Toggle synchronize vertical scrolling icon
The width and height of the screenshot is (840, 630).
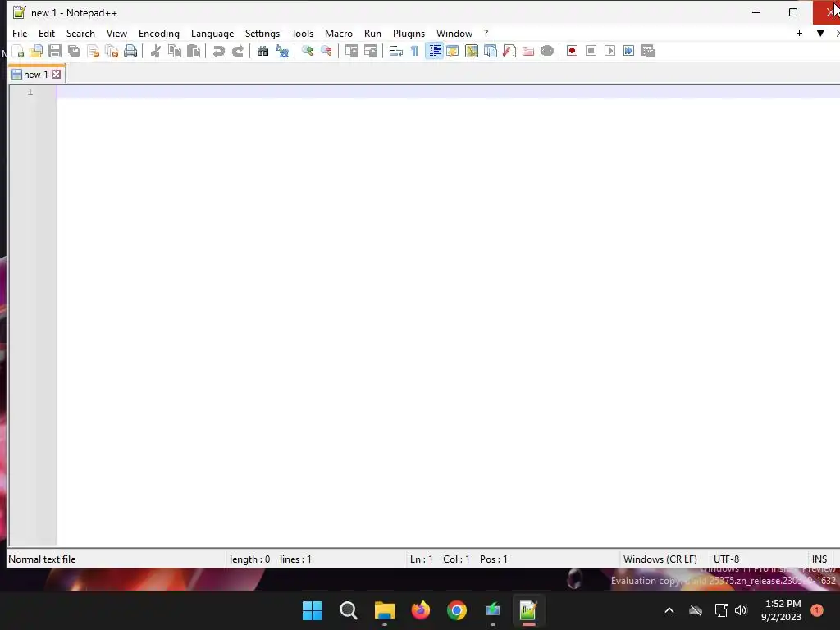coord(351,51)
